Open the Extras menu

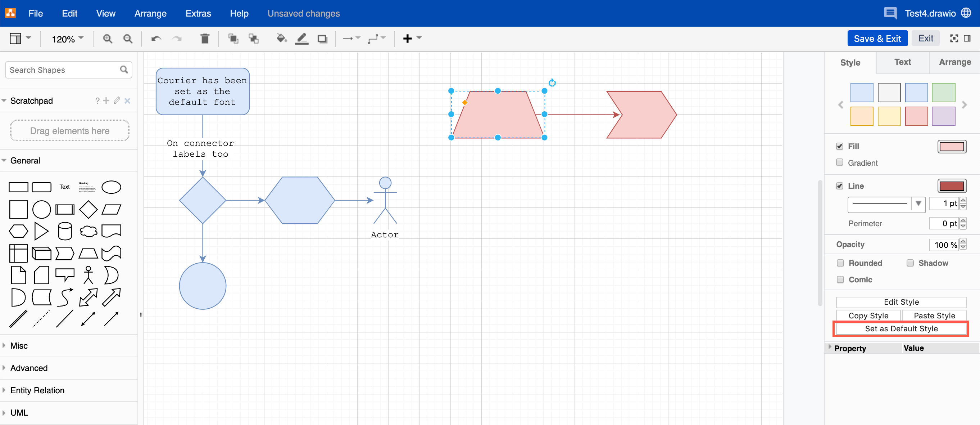point(198,13)
